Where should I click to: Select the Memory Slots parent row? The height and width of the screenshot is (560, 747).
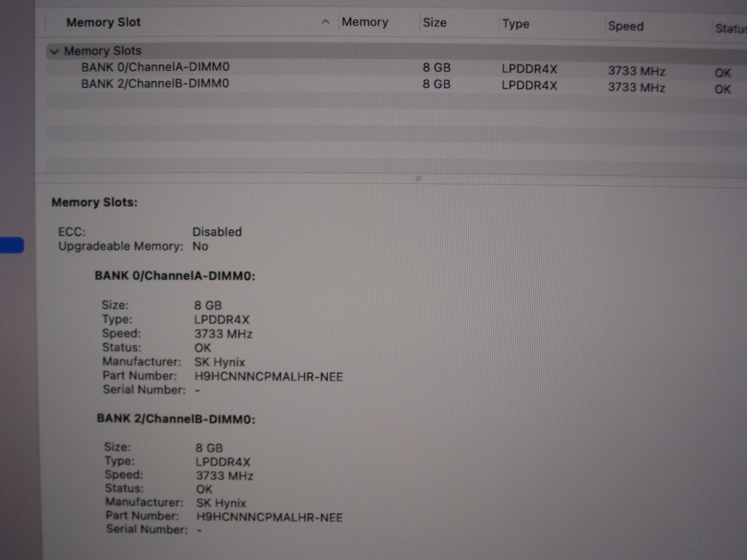(x=103, y=51)
